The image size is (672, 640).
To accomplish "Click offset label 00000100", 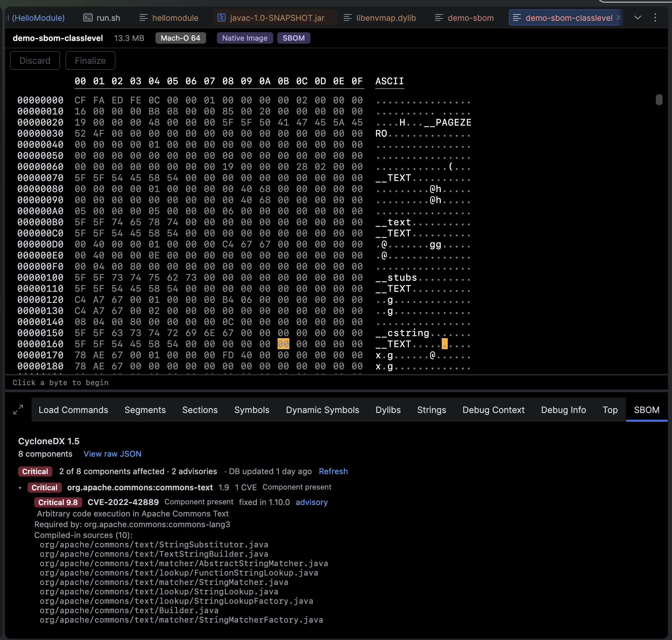I will (x=41, y=278).
